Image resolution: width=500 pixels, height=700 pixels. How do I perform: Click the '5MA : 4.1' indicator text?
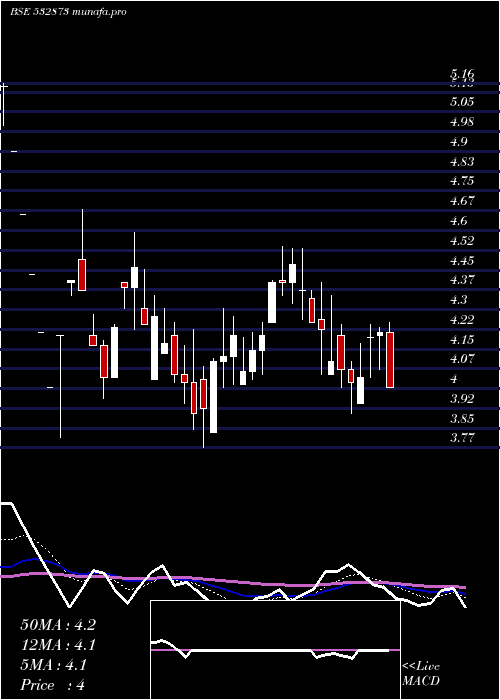click(54, 665)
